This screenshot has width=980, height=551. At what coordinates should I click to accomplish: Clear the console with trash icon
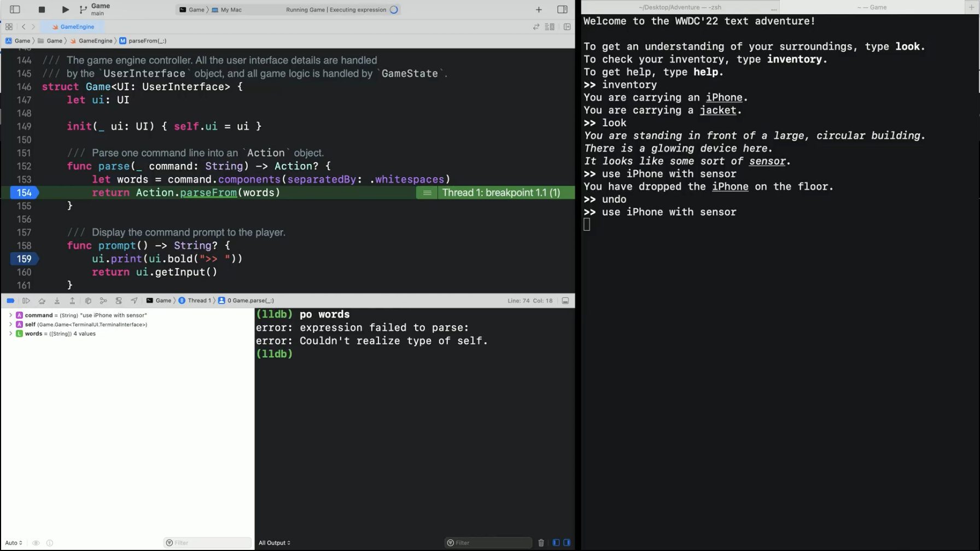pyautogui.click(x=541, y=543)
